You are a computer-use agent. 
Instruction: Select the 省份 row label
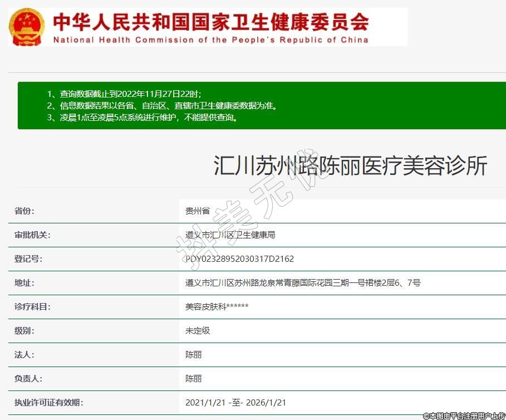coord(24,211)
